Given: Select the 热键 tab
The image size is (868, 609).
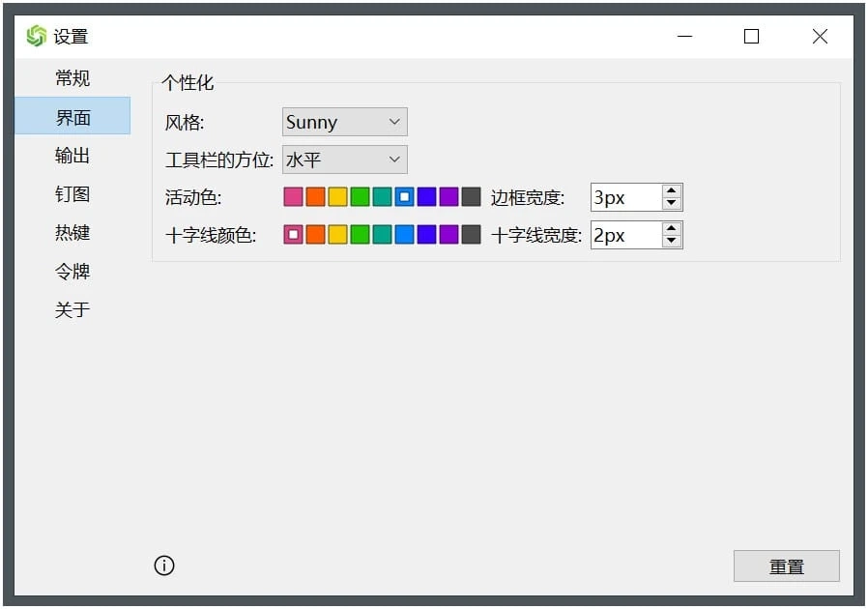Looking at the screenshot, I should 72,233.
